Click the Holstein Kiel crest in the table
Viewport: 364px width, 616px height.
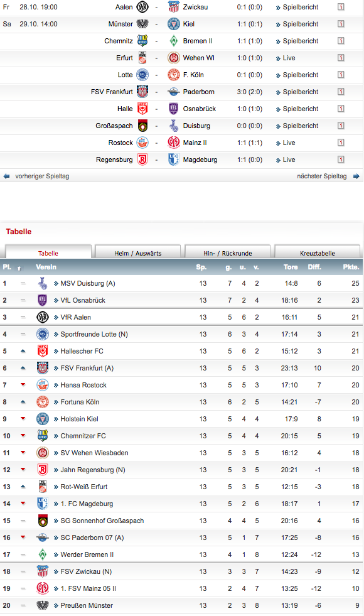click(43, 419)
